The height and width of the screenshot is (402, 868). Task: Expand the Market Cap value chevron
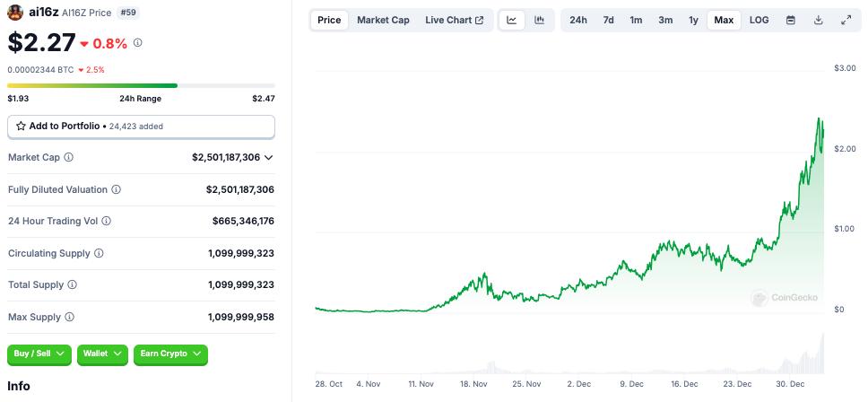tap(268, 157)
